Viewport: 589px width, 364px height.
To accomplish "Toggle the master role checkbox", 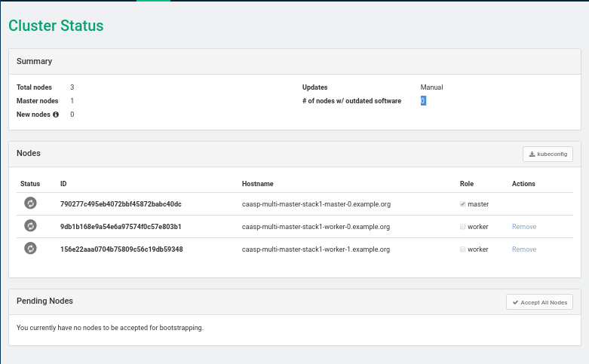I will click(x=462, y=204).
